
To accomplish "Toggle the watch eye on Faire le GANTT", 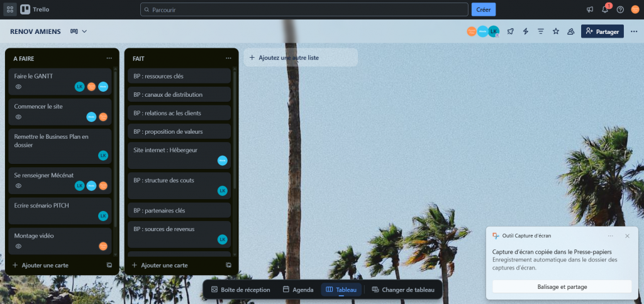I will pyautogui.click(x=19, y=87).
